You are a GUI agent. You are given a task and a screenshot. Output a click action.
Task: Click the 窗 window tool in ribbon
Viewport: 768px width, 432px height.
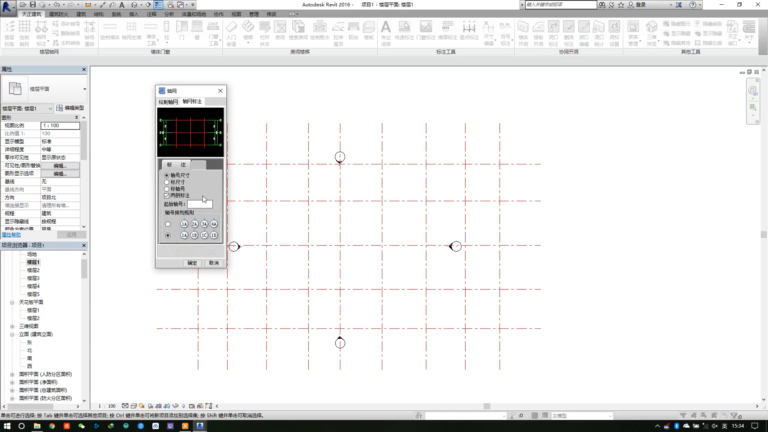coord(197,32)
